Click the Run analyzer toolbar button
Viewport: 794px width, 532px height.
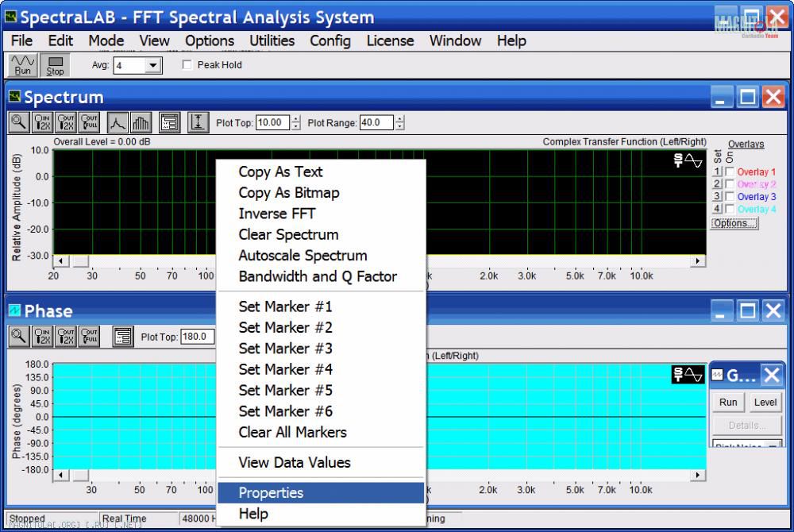click(23, 65)
